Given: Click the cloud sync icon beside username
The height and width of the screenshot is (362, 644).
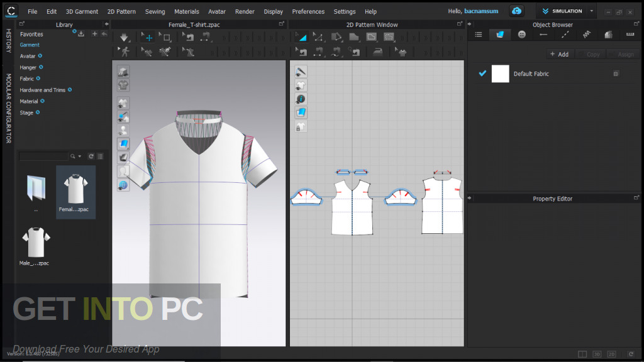Looking at the screenshot, I should pyautogui.click(x=517, y=11).
